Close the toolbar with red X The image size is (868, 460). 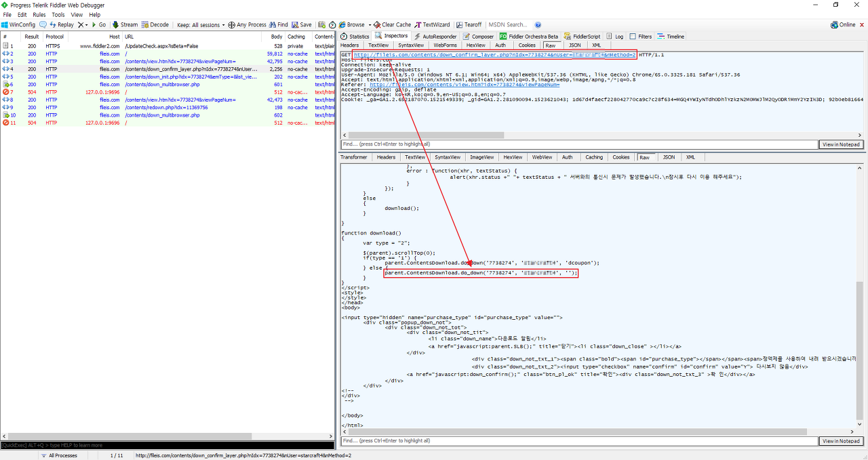(862, 24)
